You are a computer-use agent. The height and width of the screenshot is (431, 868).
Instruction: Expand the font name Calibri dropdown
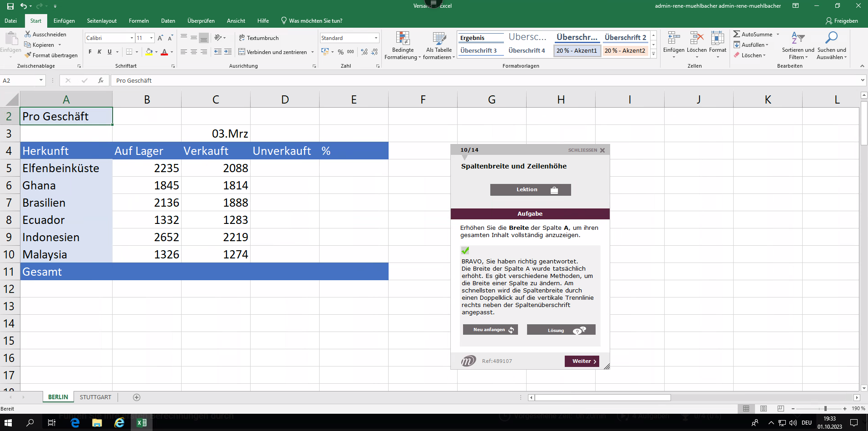point(132,38)
